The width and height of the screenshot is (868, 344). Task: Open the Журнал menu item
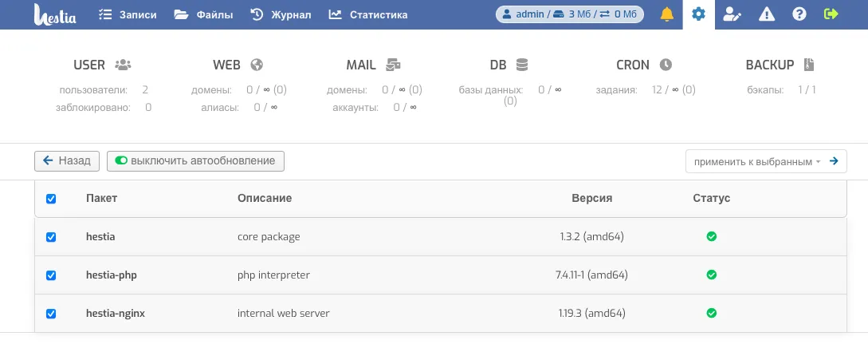tap(281, 14)
